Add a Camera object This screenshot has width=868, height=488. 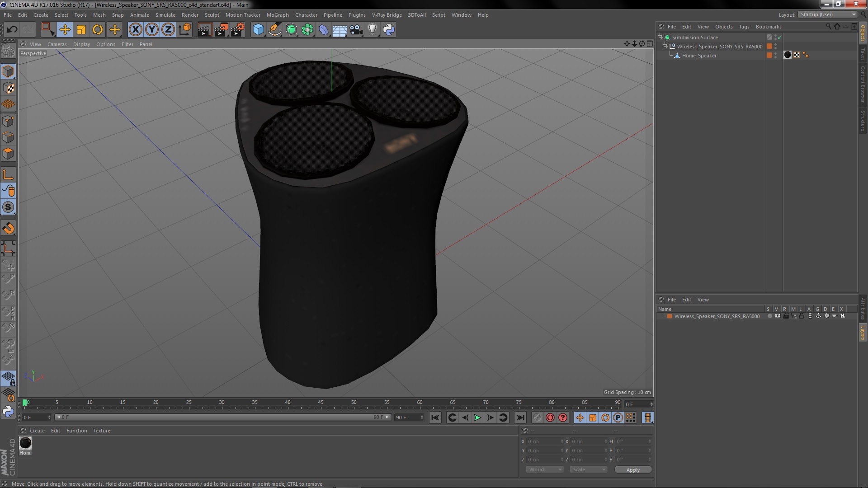tap(356, 30)
